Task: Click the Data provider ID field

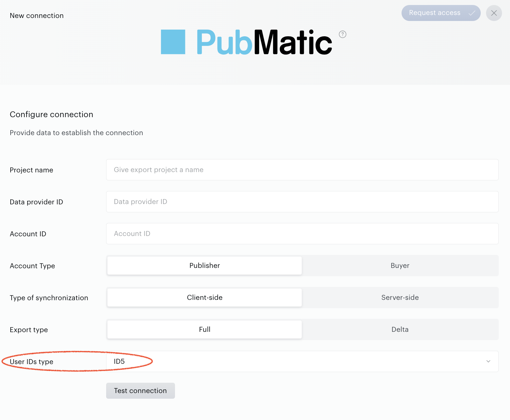Action: (x=302, y=202)
